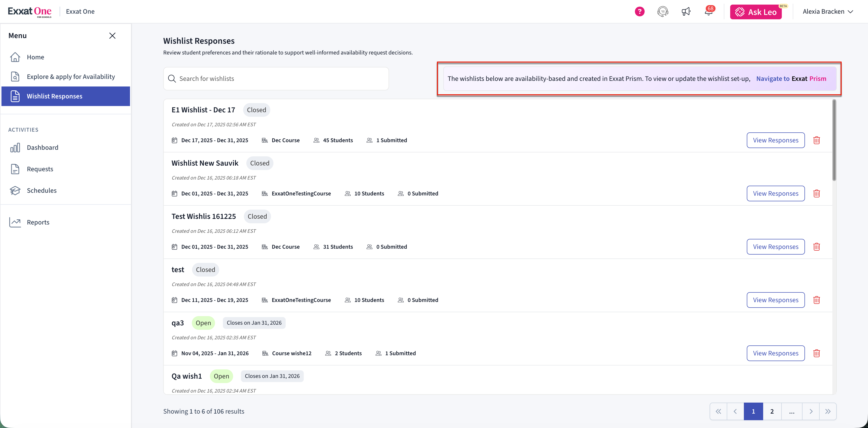The height and width of the screenshot is (428, 868).
Task: Click trash icon for Wishlist New Sauvik
Action: coord(816,194)
